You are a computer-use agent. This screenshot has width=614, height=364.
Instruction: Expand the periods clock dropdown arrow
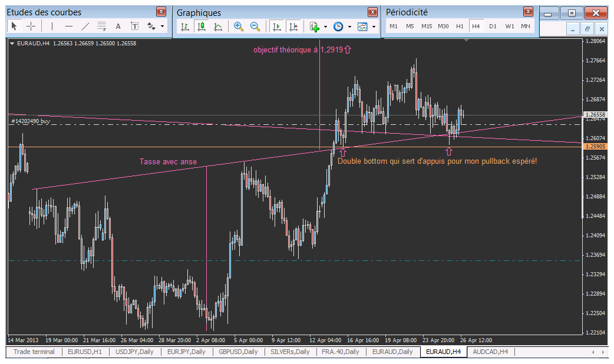pos(349,27)
